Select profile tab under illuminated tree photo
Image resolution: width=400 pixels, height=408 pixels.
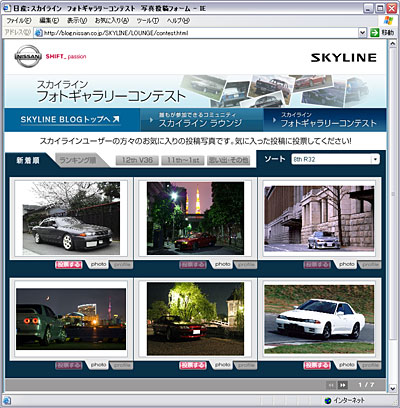246,365
